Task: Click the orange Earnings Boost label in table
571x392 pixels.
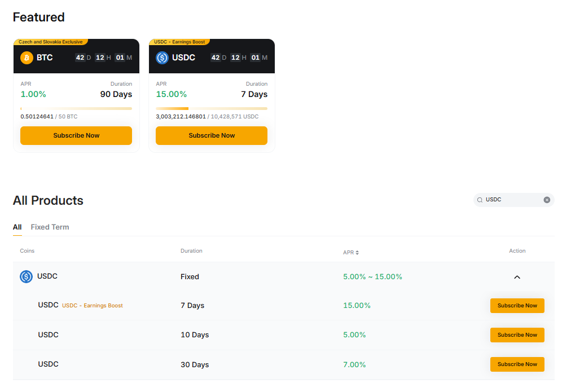Action: (93, 306)
